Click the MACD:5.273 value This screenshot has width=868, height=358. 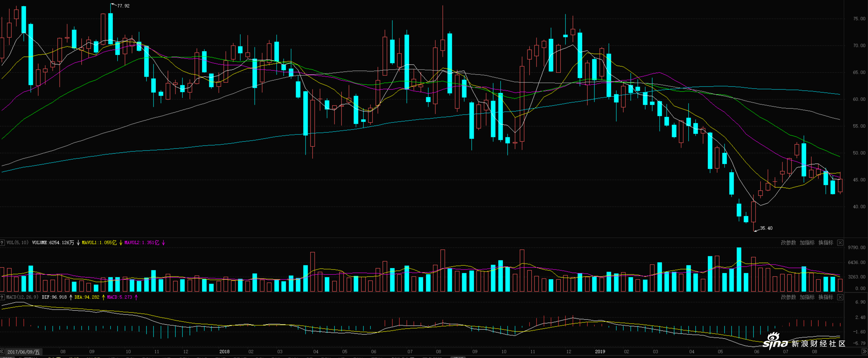tap(120, 297)
